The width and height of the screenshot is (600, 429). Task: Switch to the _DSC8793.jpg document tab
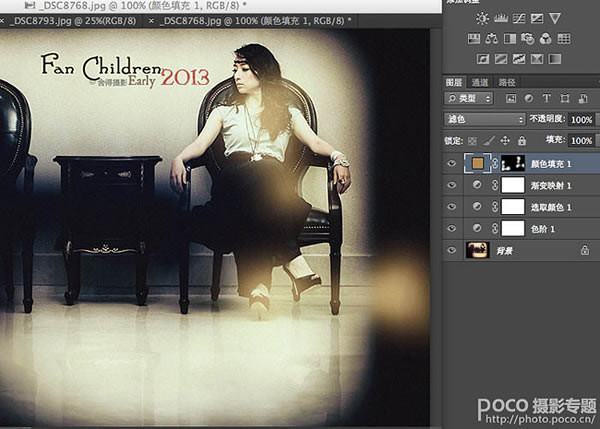coord(73,21)
